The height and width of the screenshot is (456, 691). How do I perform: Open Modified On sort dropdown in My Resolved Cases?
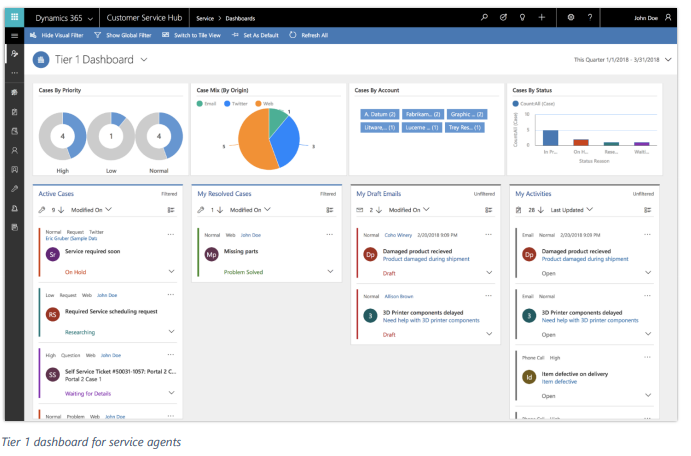250,210
